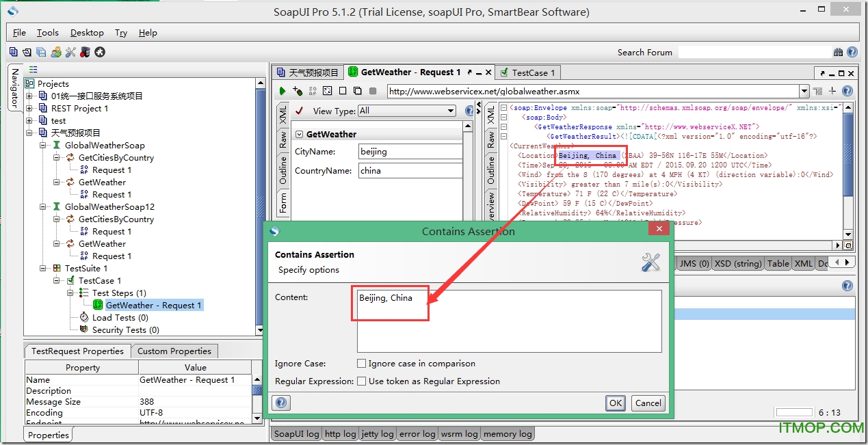Collapse the 天气预报项目 project node

(x=29, y=133)
